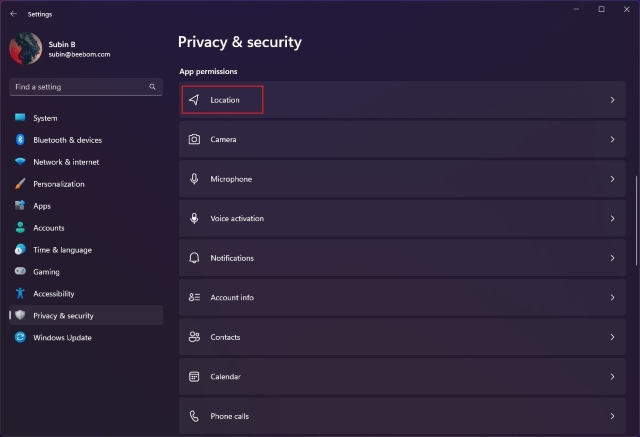Viewport: 640px width, 437px height.
Task: Maximize the Settings window
Action: coord(601,9)
